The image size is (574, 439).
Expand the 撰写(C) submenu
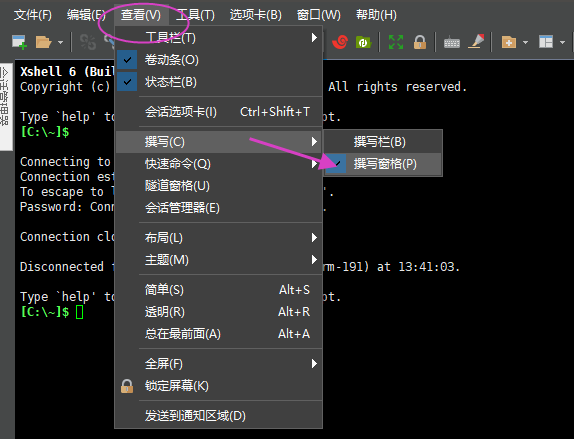[219, 142]
